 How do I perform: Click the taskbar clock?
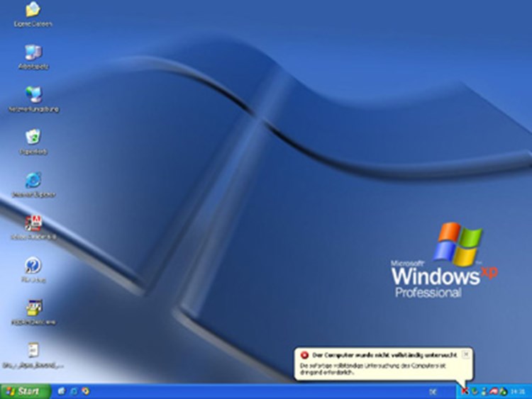(518, 392)
